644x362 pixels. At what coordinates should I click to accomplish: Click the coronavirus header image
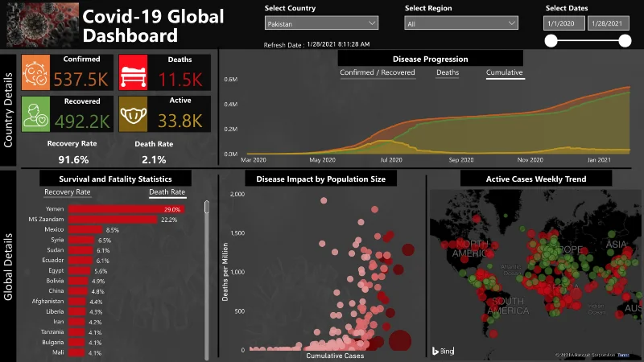tap(43, 25)
